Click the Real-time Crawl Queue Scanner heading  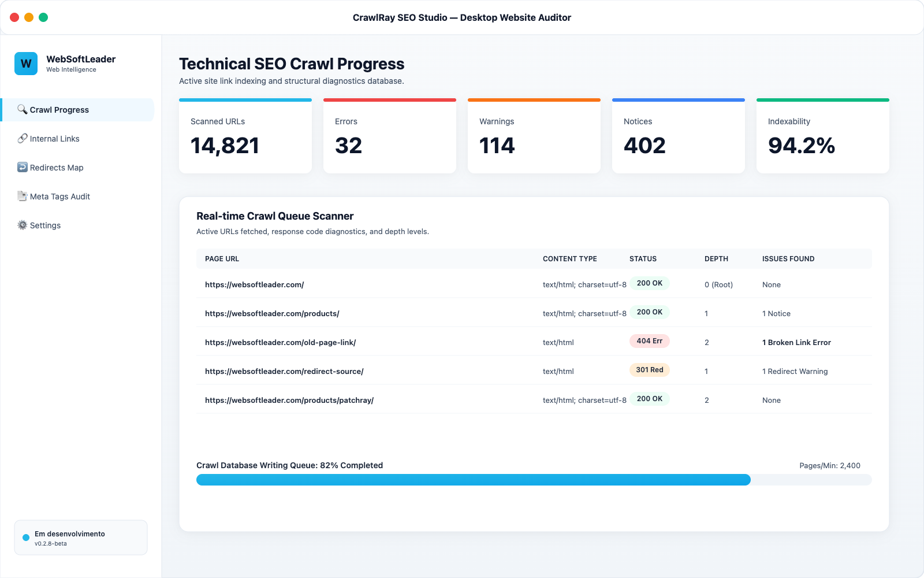tap(275, 216)
